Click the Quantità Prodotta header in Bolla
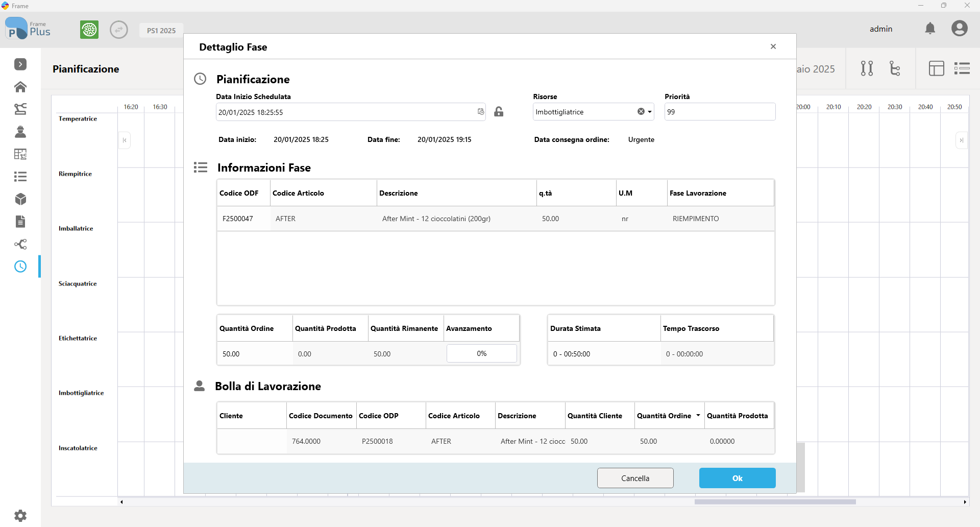980x527 pixels. pos(739,416)
